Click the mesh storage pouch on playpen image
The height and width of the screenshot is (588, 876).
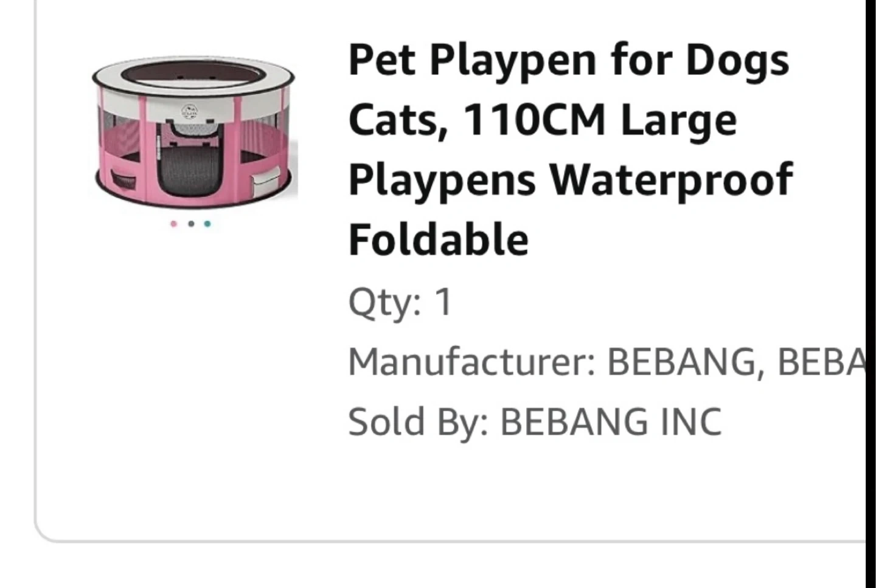click(x=123, y=180)
